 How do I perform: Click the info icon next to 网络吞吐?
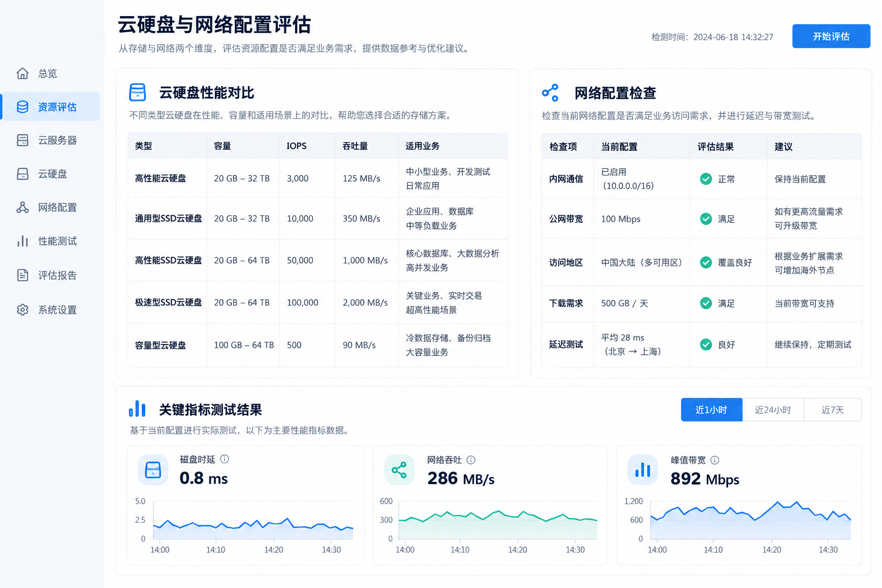(x=471, y=459)
